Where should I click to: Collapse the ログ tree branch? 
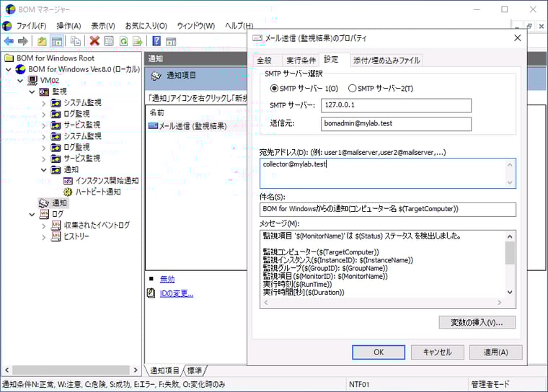click(x=32, y=215)
